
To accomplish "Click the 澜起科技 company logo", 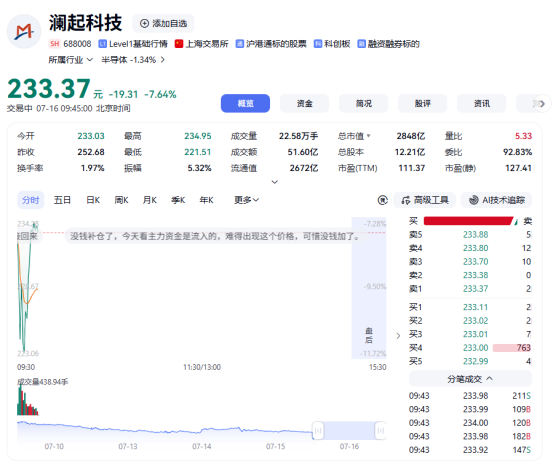I will click(24, 31).
